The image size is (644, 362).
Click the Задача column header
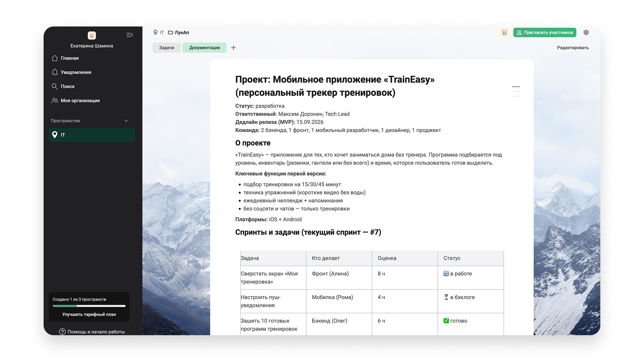(x=273, y=258)
